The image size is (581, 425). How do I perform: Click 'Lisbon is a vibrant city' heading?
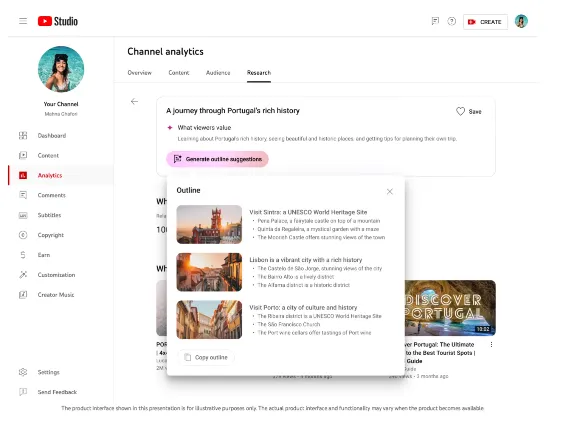point(306,260)
